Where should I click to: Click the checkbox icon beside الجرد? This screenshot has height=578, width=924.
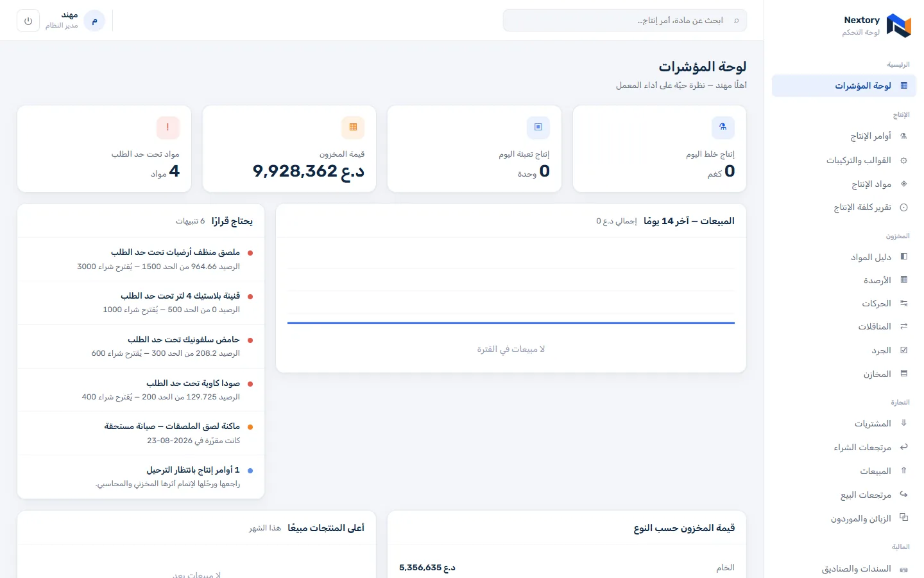coord(903,350)
